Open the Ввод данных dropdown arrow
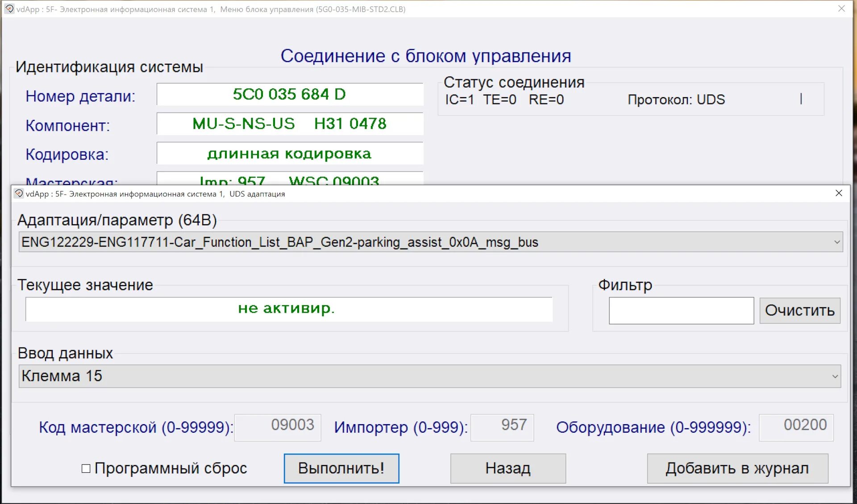The height and width of the screenshot is (504, 857). pos(835,376)
